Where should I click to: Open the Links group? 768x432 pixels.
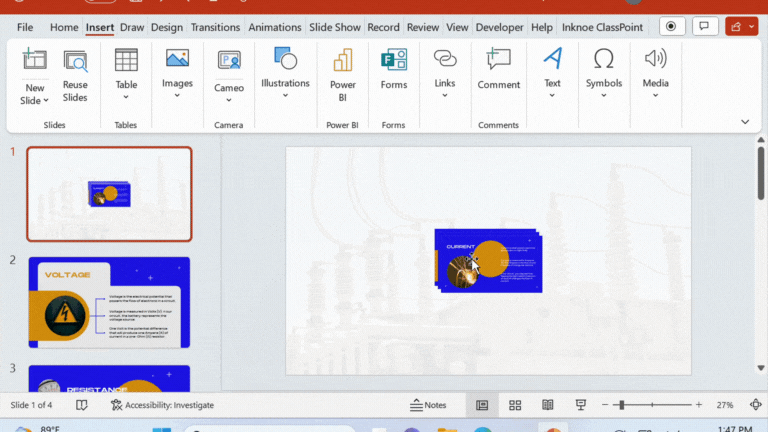coord(445,73)
